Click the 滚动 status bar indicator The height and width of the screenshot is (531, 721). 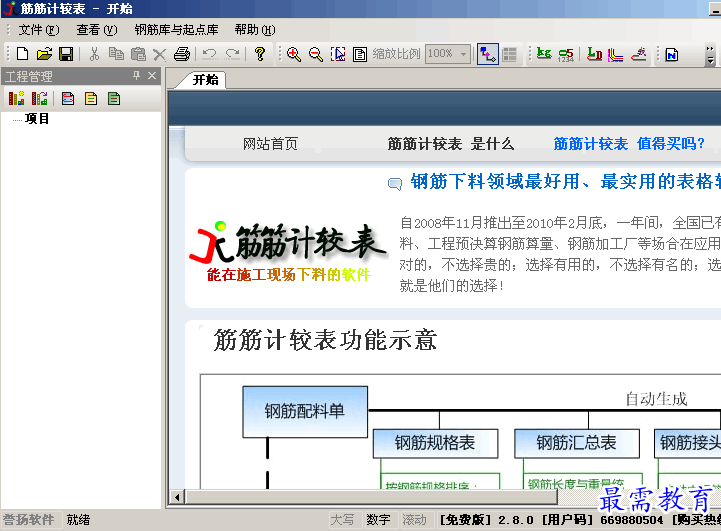pos(414,520)
